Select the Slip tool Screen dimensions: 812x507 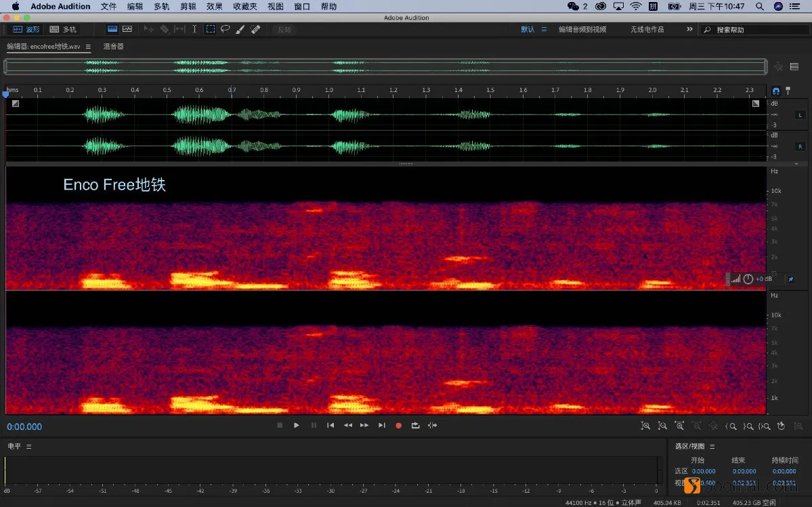click(179, 30)
